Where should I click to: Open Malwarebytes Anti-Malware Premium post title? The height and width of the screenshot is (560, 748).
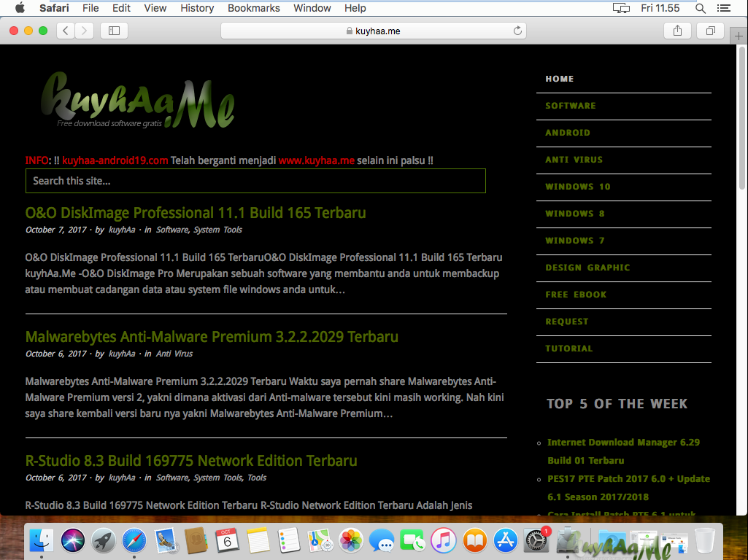coord(212,337)
